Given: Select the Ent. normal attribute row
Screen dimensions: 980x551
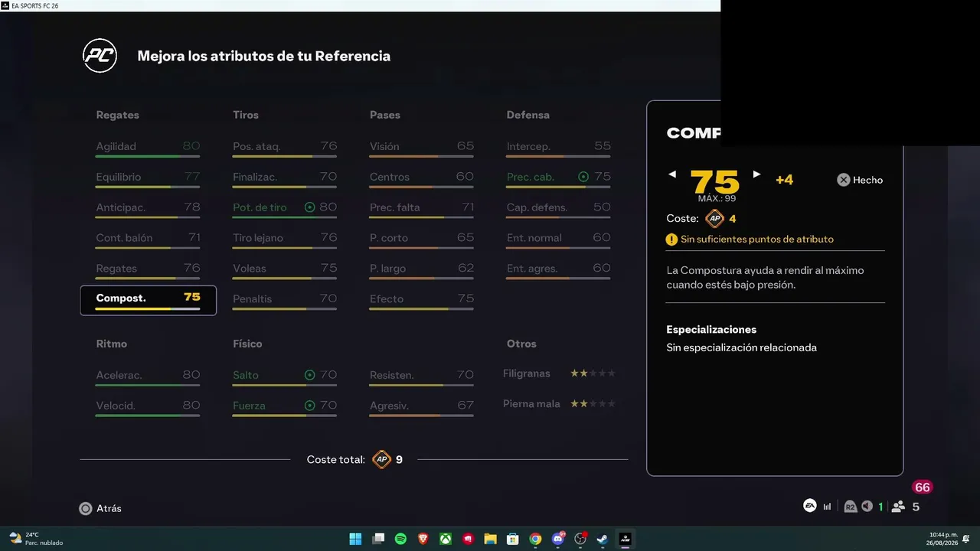Looking at the screenshot, I should coord(558,240).
